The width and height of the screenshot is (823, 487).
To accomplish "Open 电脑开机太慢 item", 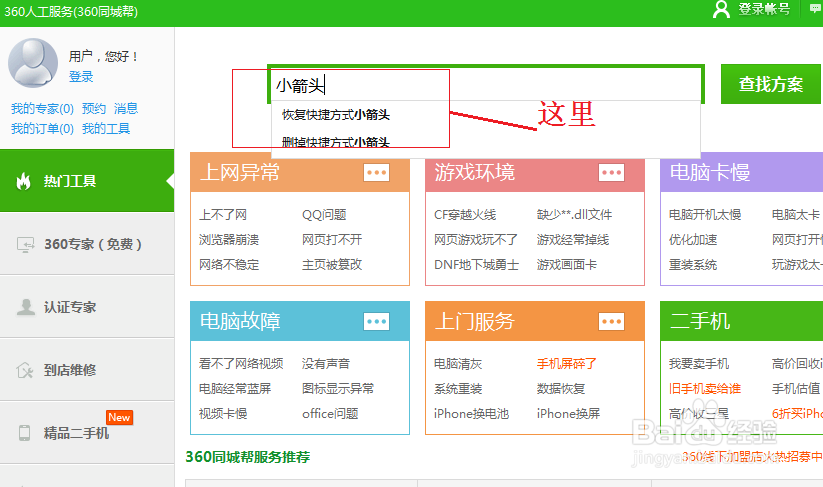I will coord(704,215).
